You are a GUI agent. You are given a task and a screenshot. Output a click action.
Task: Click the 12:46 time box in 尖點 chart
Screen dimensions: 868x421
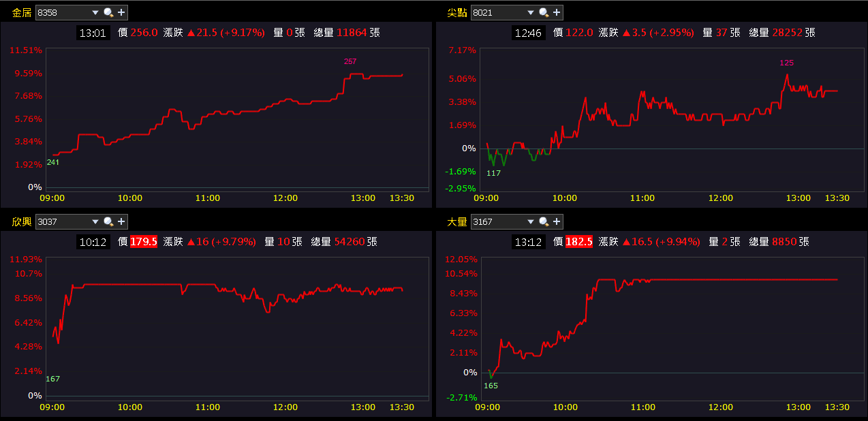529,32
